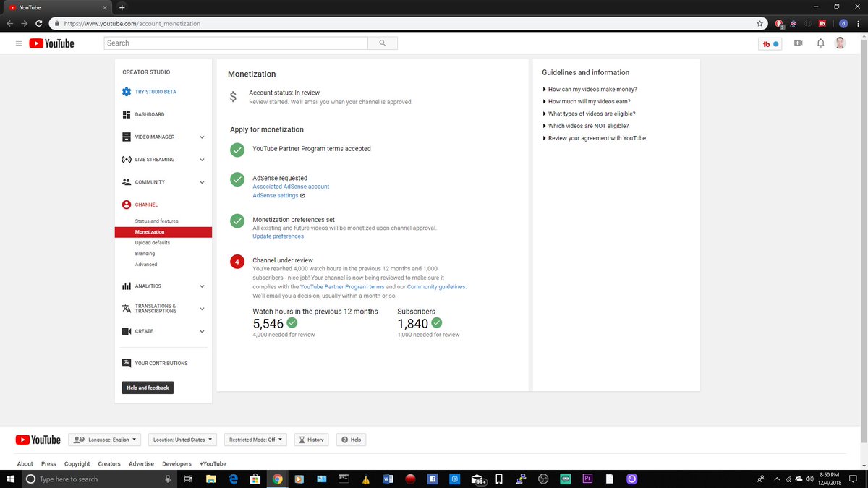Expand Translations & Transcriptions chevron
The width and height of the screenshot is (868, 488).
tap(203, 309)
